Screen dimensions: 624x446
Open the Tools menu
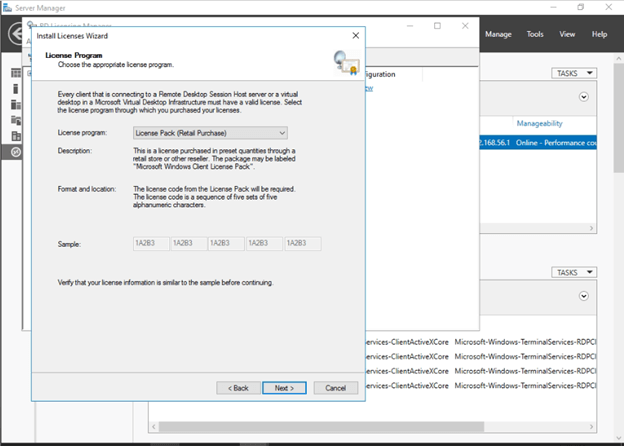[535, 34]
